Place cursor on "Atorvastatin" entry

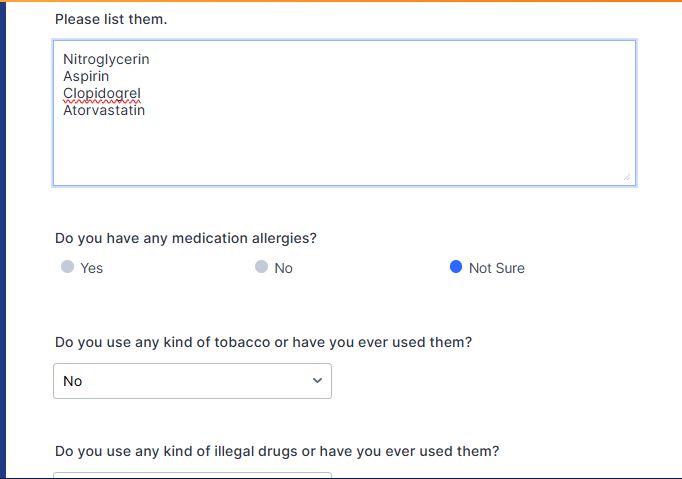click(104, 110)
